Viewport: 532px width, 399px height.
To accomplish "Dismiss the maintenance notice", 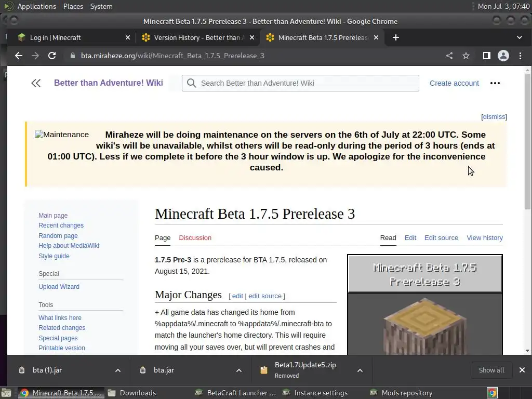I will click(x=494, y=117).
